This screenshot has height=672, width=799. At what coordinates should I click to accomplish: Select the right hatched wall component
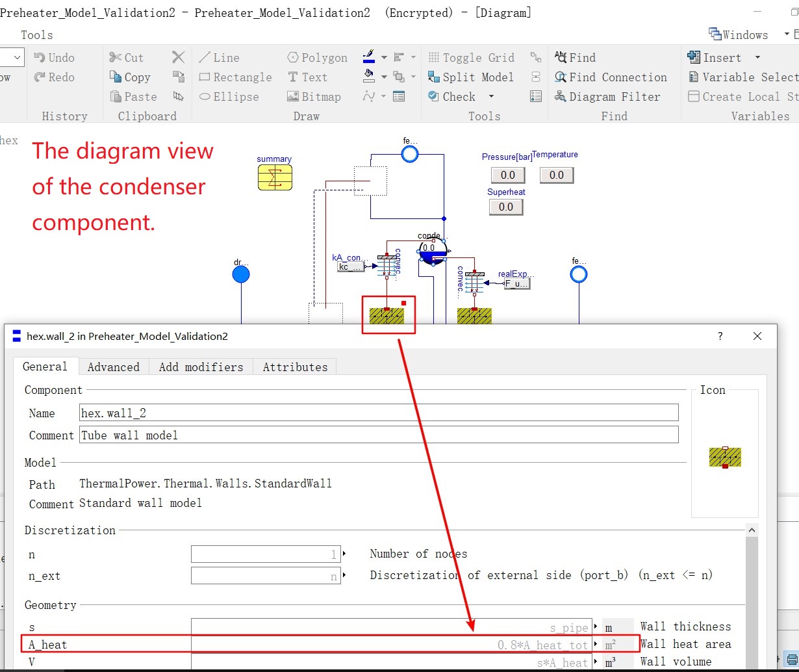pos(474,316)
